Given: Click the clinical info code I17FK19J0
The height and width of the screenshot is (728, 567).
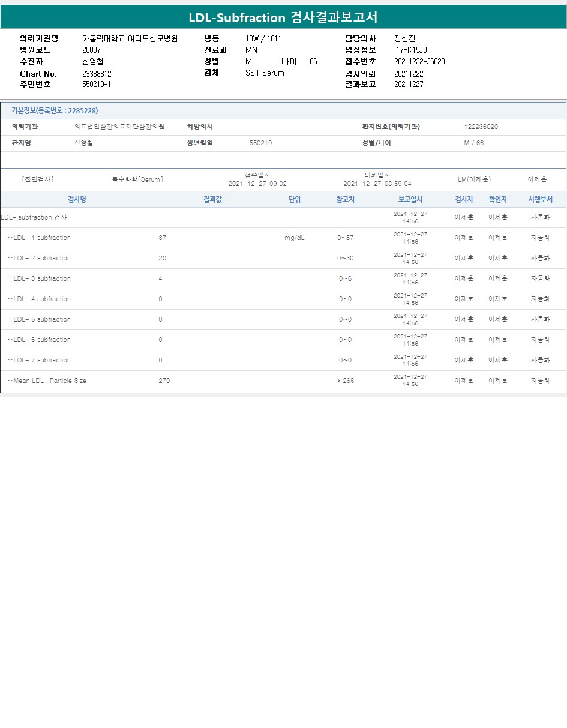Looking at the screenshot, I should (410, 50).
